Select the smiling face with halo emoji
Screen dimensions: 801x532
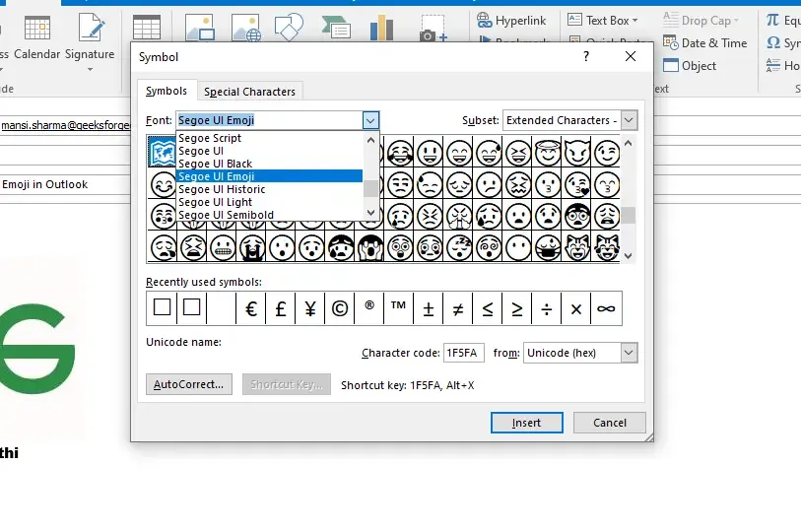[548, 153]
